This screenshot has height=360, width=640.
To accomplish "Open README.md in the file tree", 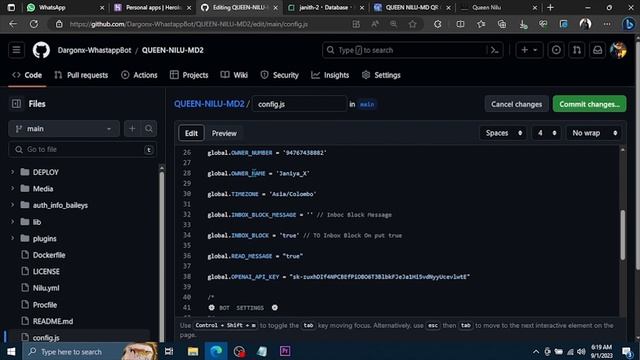I will pyautogui.click(x=53, y=321).
